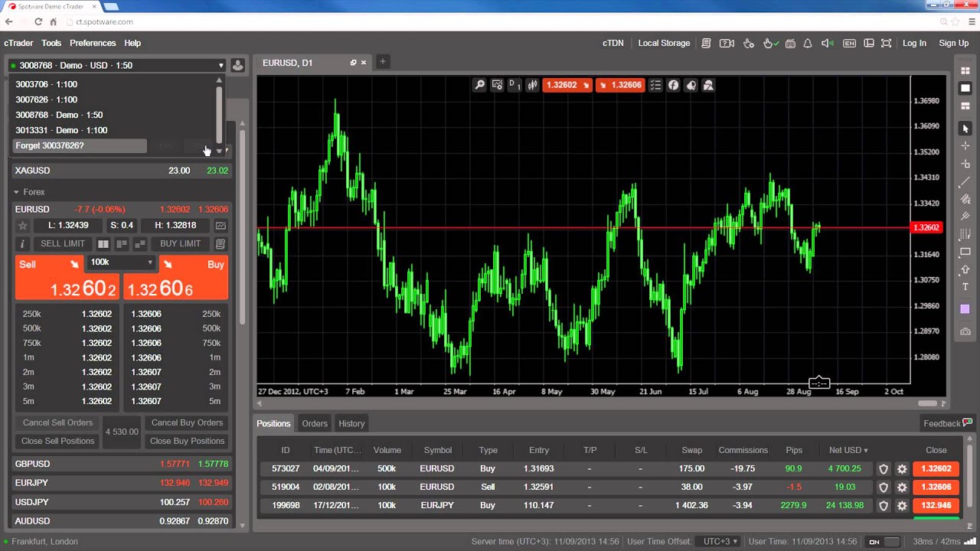The height and width of the screenshot is (551, 980).
Task: Open chart timeframe D1 selector
Action: [x=514, y=85]
